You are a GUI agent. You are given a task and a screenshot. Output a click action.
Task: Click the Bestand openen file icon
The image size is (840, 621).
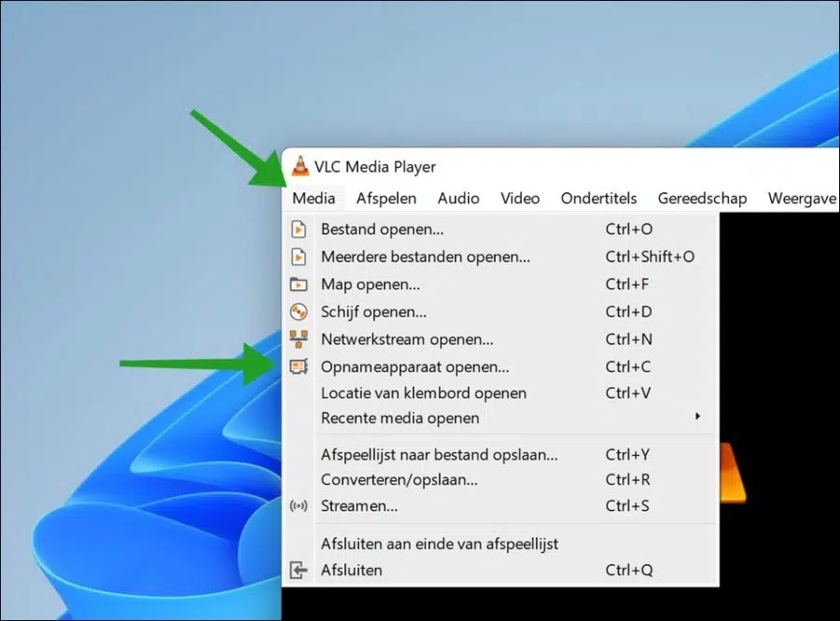[299, 230]
